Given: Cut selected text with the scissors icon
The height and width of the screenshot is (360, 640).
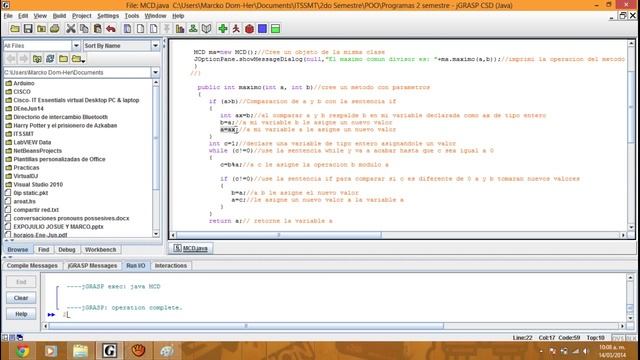Looking at the screenshot, I should (x=71, y=29).
